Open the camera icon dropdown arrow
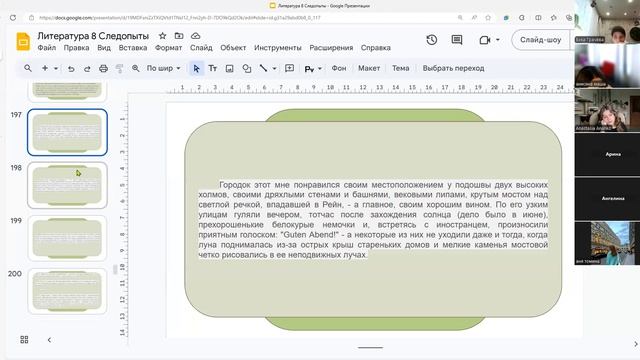The height and width of the screenshot is (360, 640). 498,40
